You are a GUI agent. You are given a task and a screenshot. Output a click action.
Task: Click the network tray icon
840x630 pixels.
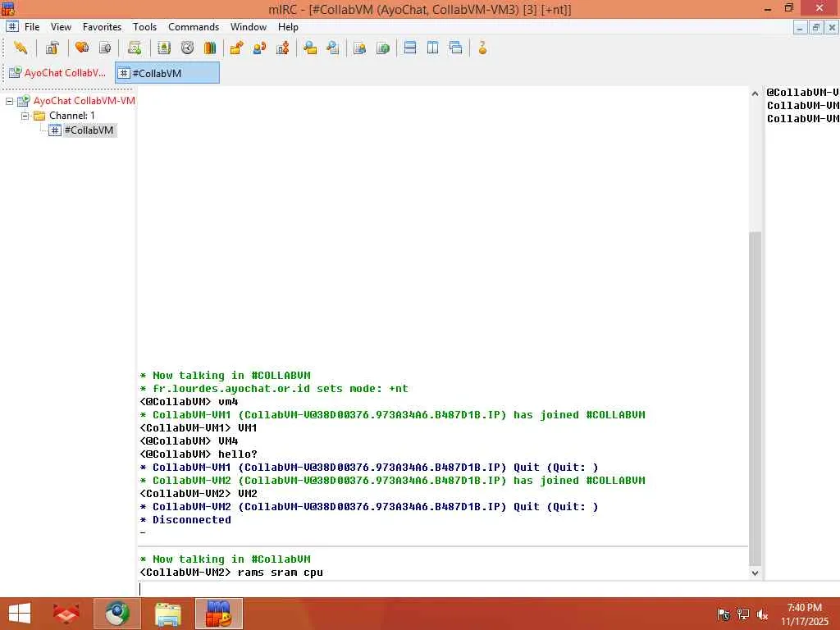[x=743, y=614]
